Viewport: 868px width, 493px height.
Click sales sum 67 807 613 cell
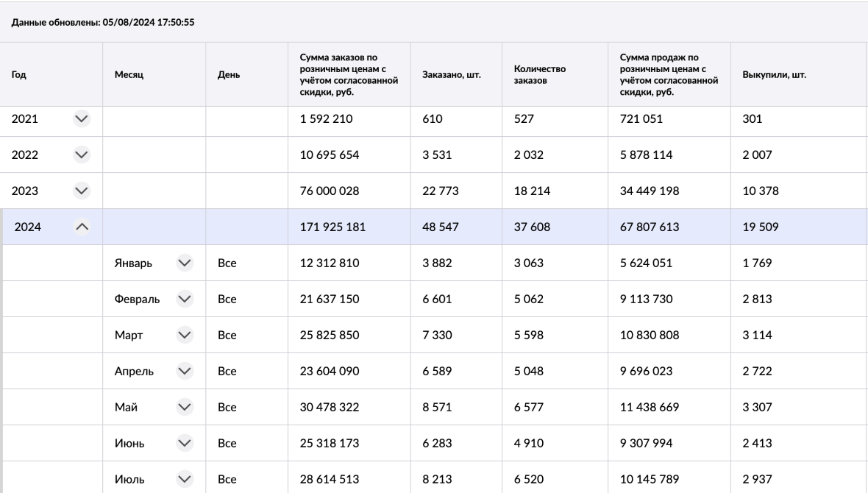coord(669,227)
